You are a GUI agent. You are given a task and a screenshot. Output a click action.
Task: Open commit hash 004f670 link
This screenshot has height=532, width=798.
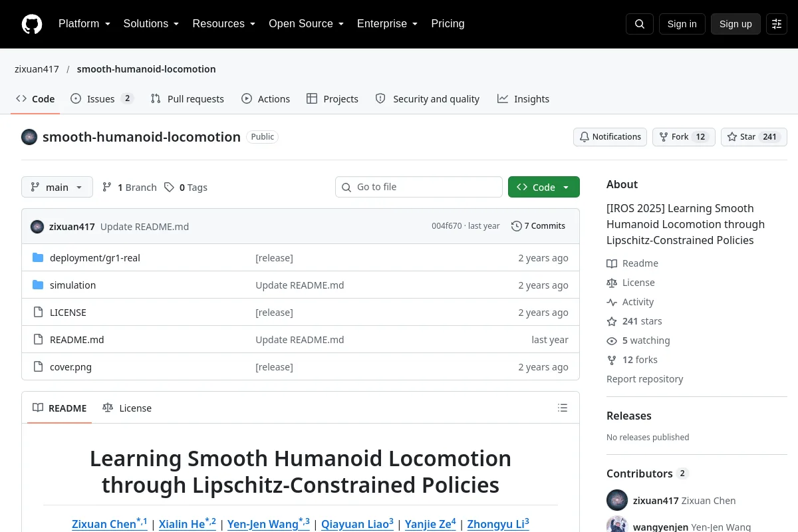pyautogui.click(x=446, y=226)
